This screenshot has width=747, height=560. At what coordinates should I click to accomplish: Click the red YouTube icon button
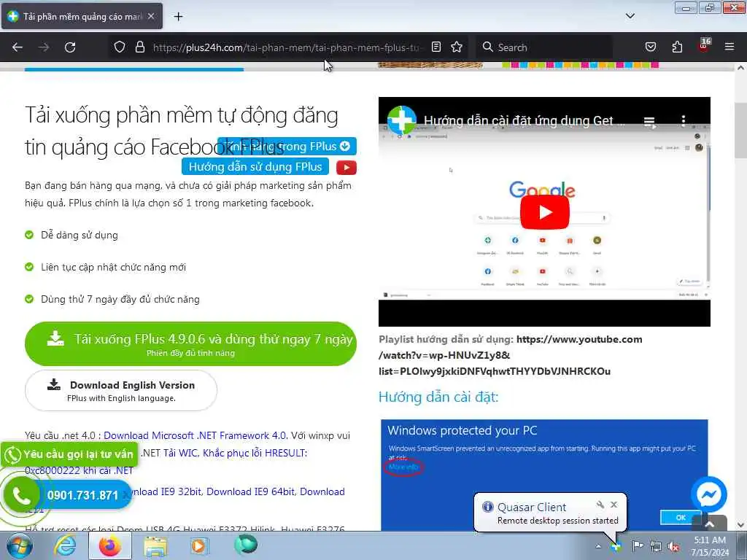point(347,168)
